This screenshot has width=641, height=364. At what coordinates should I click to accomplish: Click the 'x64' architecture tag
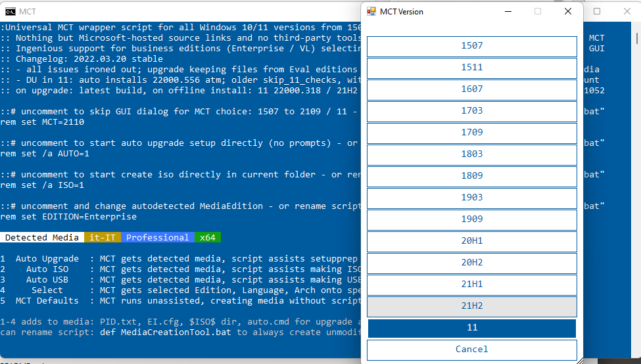click(x=208, y=238)
